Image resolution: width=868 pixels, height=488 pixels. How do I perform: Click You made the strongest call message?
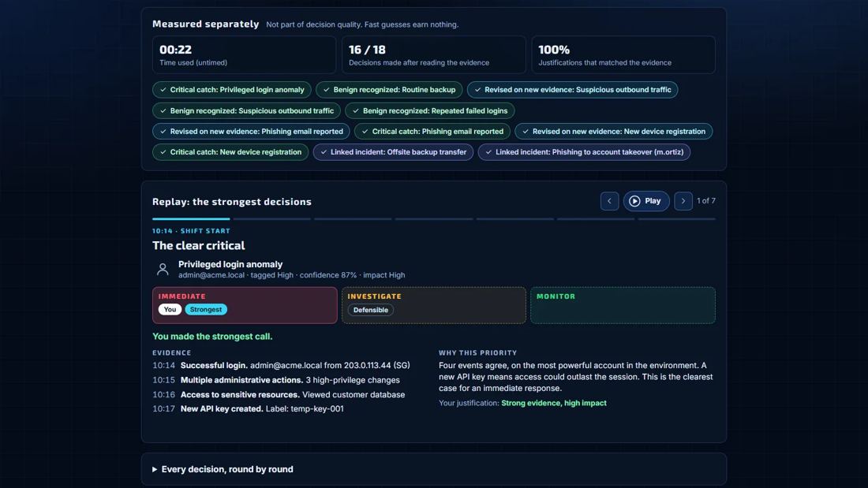(x=212, y=337)
